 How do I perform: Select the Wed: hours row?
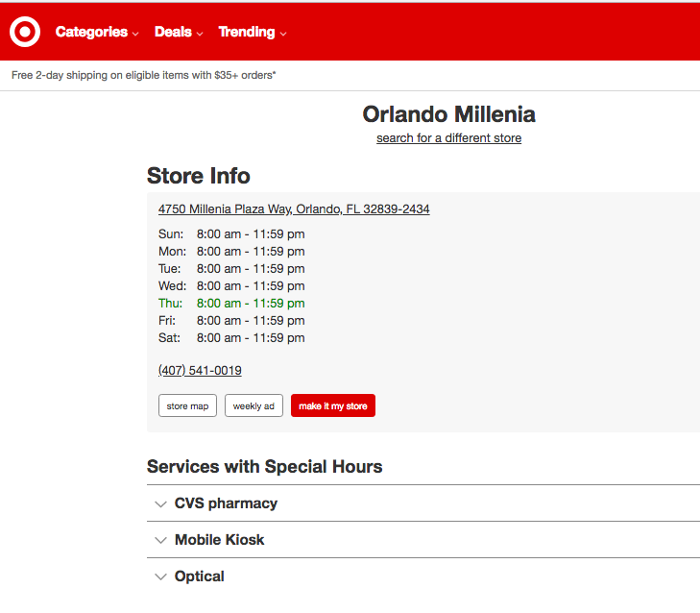tap(231, 286)
